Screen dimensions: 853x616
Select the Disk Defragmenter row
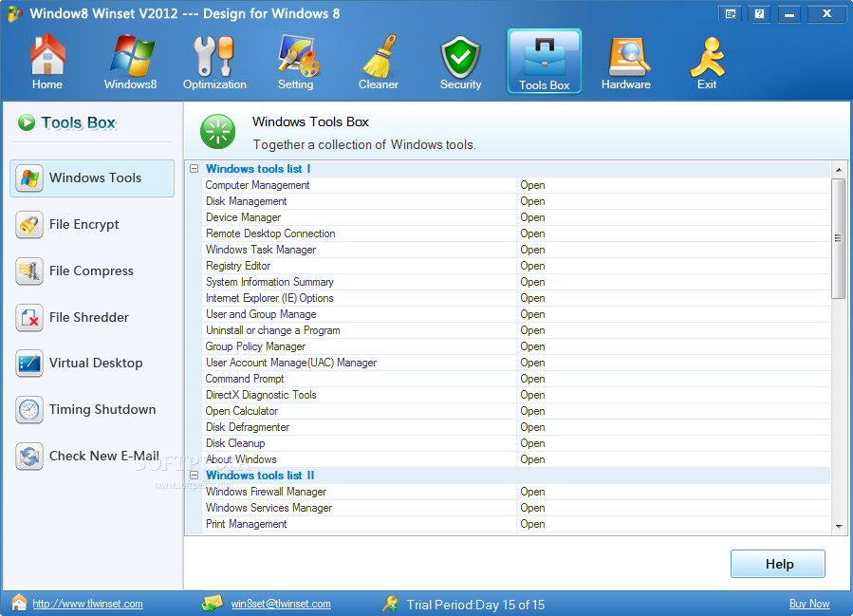516,427
